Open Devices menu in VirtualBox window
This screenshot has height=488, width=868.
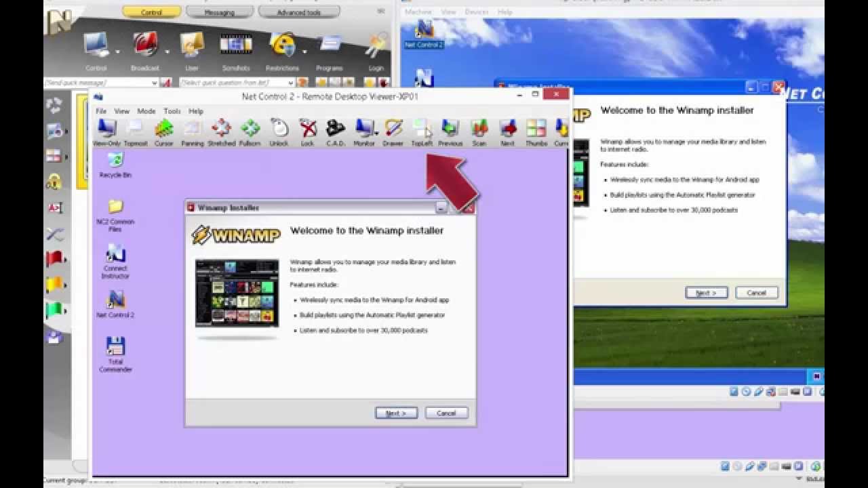tap(477, 12)
